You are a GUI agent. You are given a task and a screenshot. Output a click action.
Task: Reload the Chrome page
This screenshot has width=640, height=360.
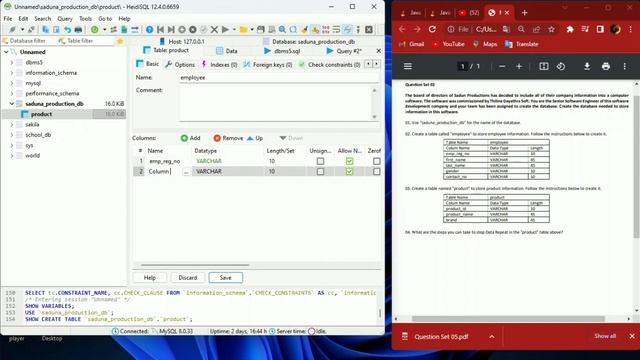tap(432, 29)
